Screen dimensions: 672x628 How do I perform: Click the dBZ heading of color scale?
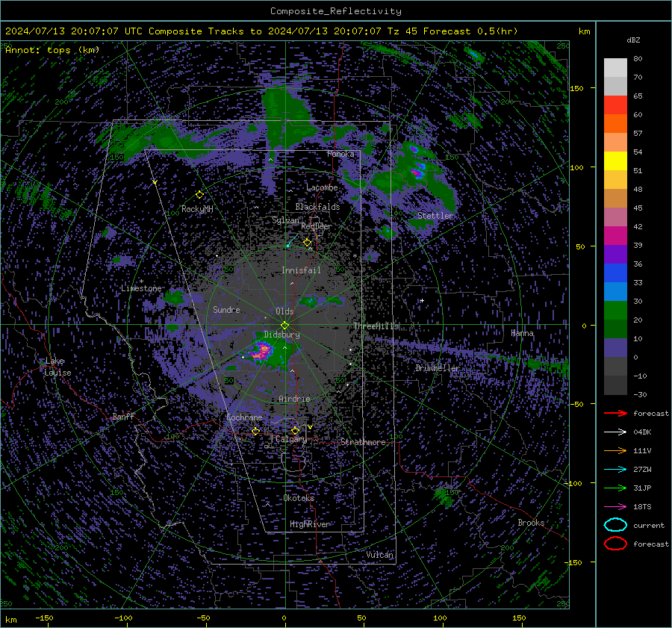click(633, 40)
